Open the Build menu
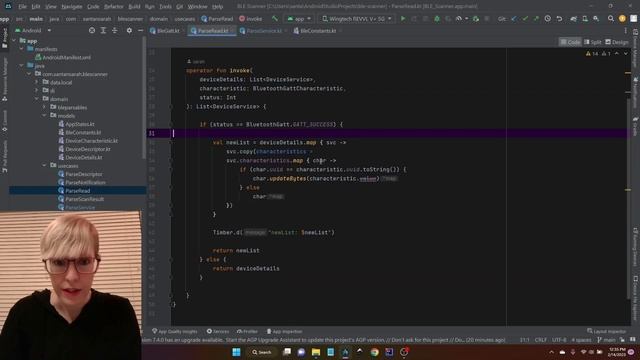The width and height of the screenshot is (640, 360). click(x=134, y=7)
